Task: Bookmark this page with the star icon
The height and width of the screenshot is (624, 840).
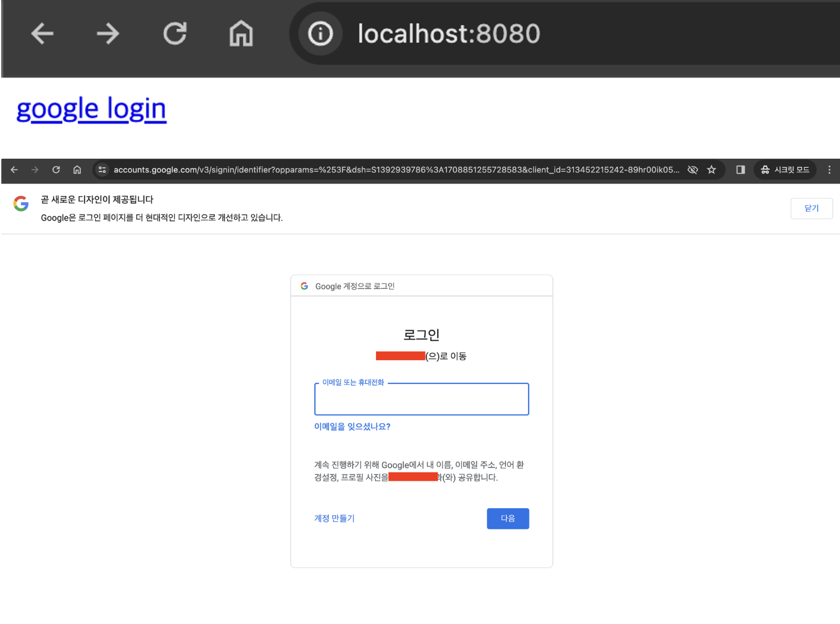Action: click(712, 170)
